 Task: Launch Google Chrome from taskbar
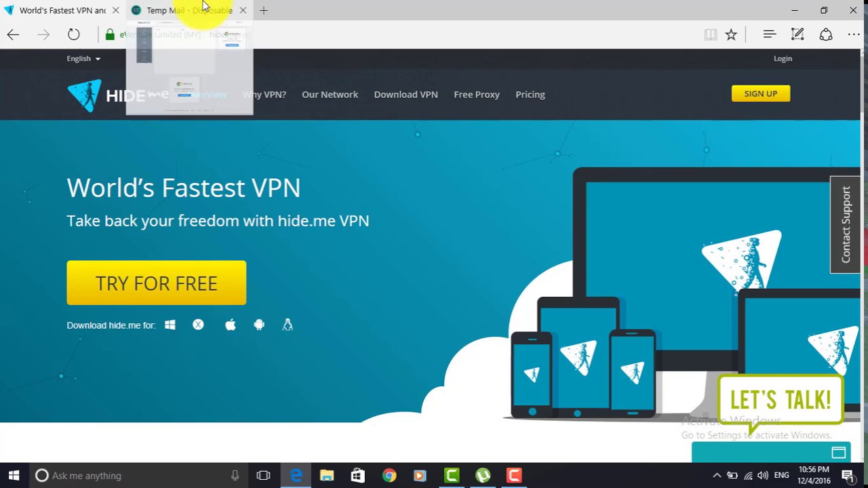pos(389,476)
